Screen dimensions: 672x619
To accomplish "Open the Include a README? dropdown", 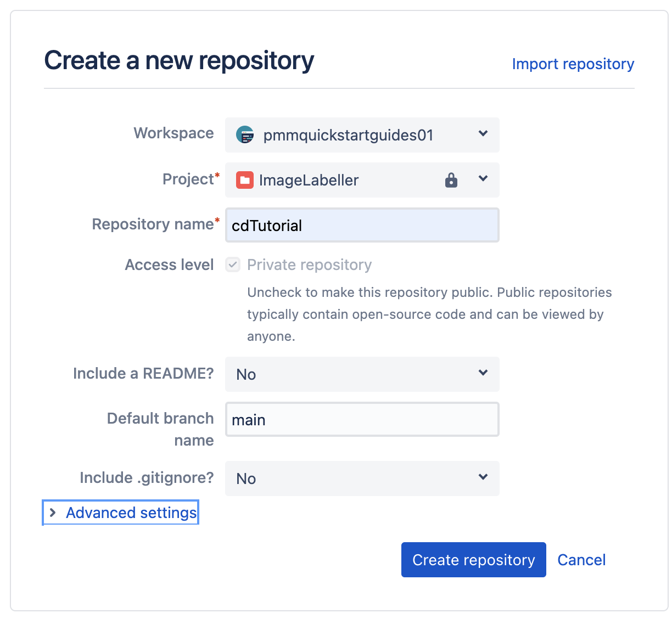I will click(362, 374).
